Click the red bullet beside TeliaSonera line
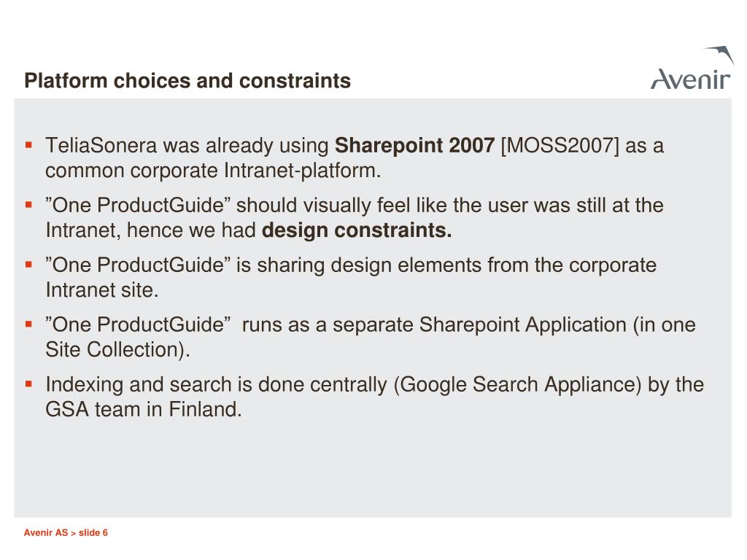 click(28, 145)
